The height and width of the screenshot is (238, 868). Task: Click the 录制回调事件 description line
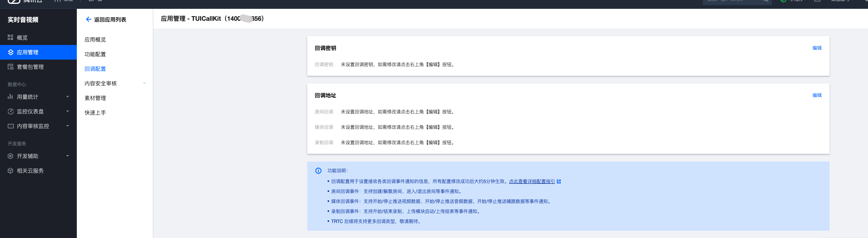[406, 211]
